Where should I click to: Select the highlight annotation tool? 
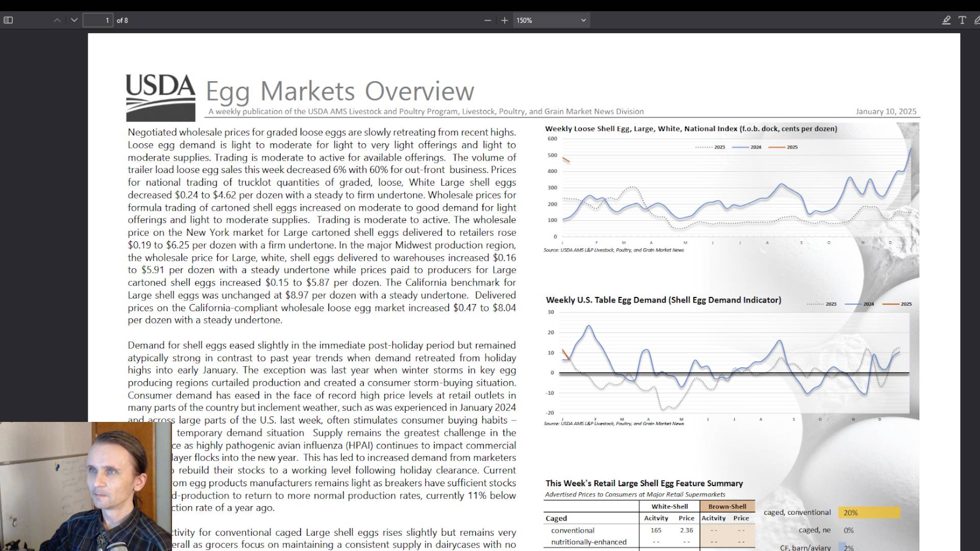click(946, 20)
